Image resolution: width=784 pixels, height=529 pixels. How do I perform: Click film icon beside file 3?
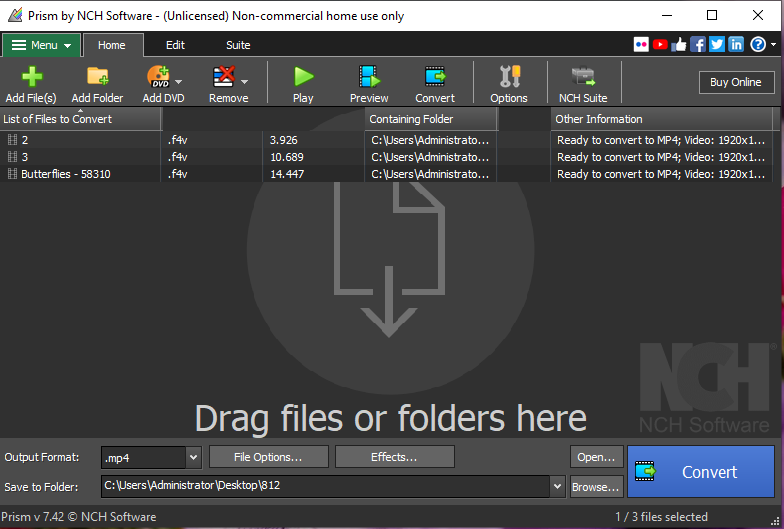tap(12, 157)
